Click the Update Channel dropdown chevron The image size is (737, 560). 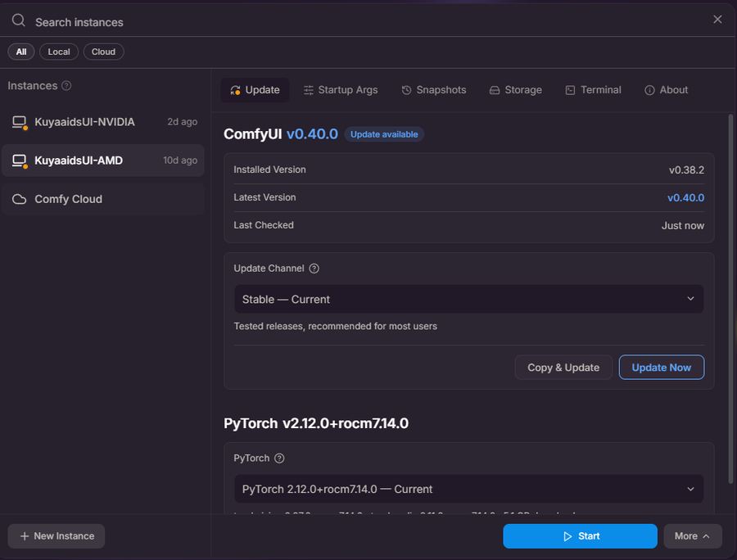click(x=690, y=299)
